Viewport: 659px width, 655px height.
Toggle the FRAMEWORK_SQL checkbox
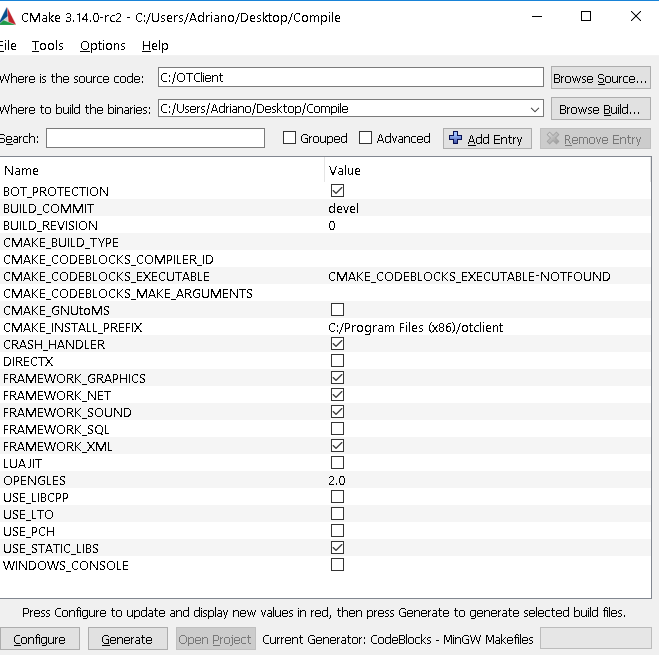(337, 428)
